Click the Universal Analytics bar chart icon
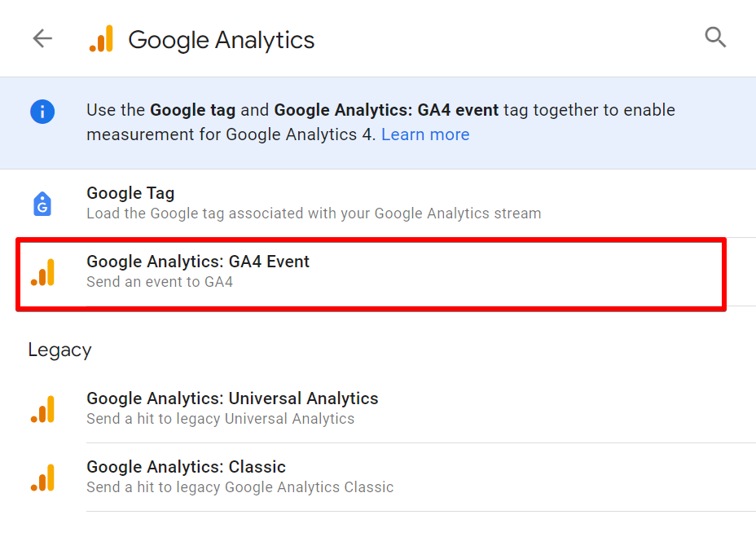 click(x=42, y=409)
